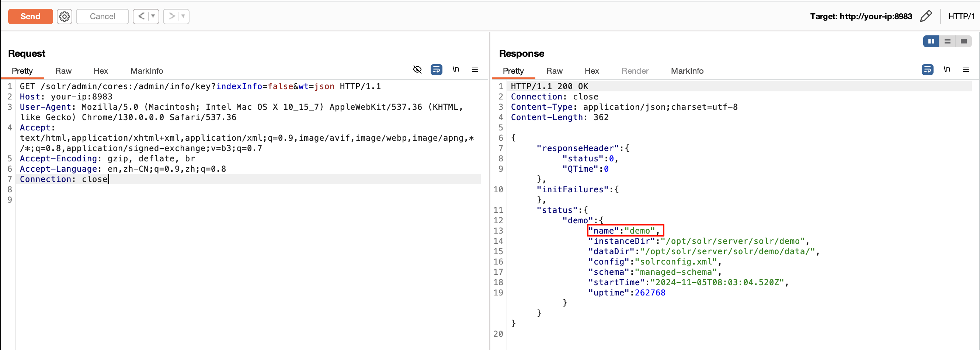Click the orange Send button

(30, 16)
